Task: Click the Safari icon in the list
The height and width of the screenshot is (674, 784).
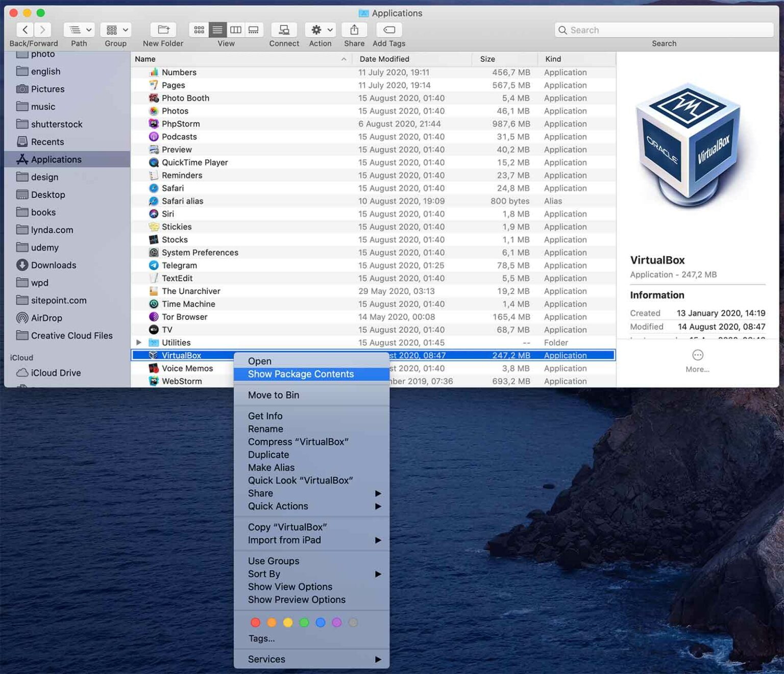Action: [x=155, y=188]
